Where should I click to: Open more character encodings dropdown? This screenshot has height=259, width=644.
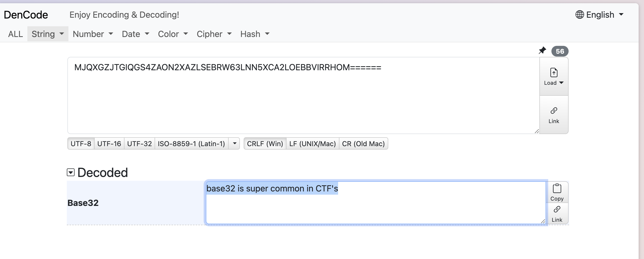(235, 144)
